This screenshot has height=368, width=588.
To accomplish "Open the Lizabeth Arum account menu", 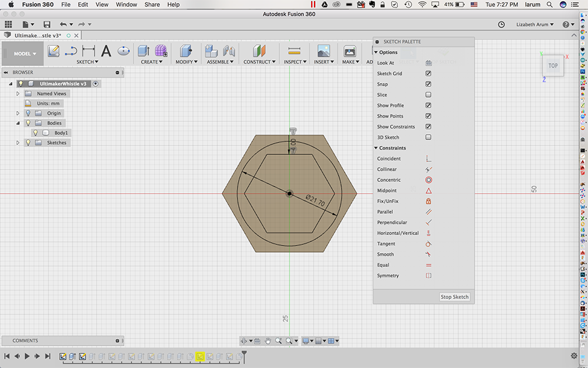I will (x=534, y=24).
